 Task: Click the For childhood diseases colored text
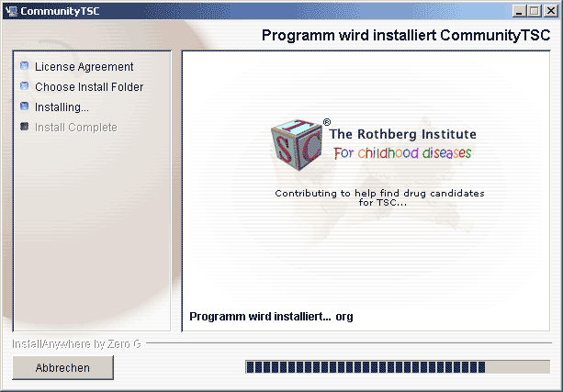pos(402,153)
